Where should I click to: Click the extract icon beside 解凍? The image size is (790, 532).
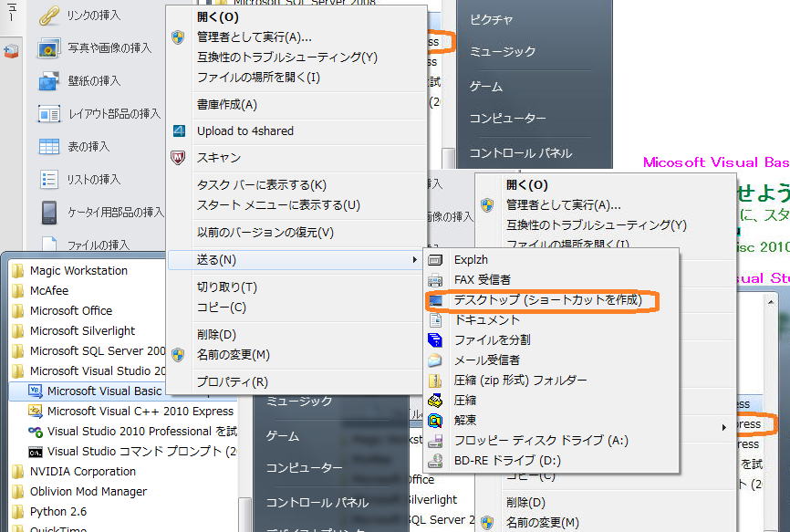pos(435,420)
